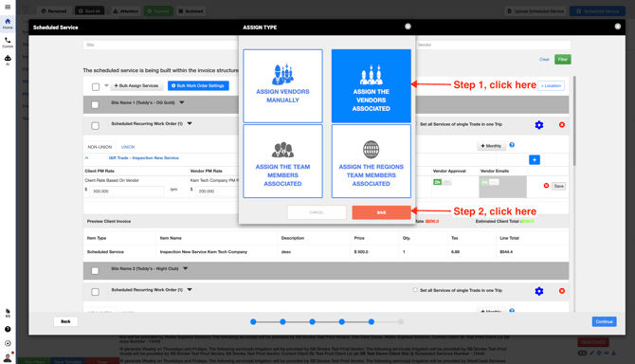Click the V3 version icon in sidebar

click(8, 313)
